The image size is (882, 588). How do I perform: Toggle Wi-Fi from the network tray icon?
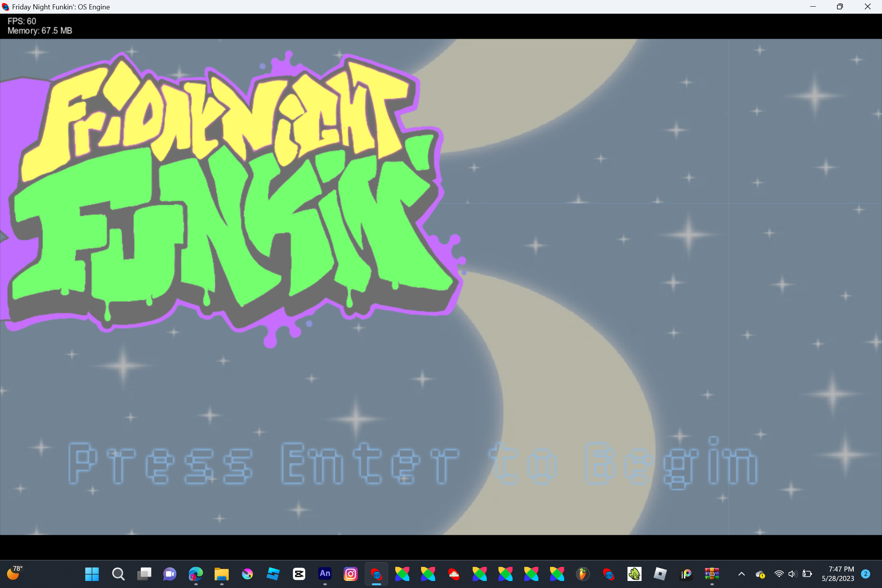coord(778,574)
